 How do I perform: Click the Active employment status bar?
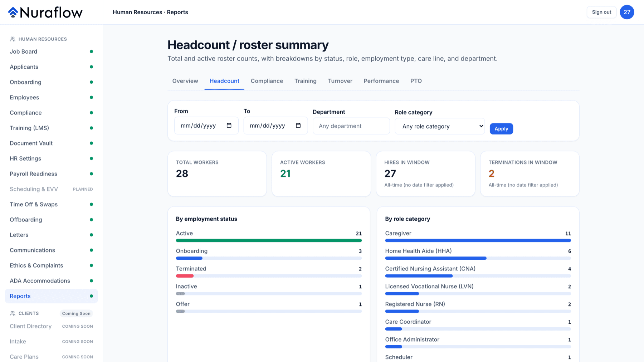[269, 240]
